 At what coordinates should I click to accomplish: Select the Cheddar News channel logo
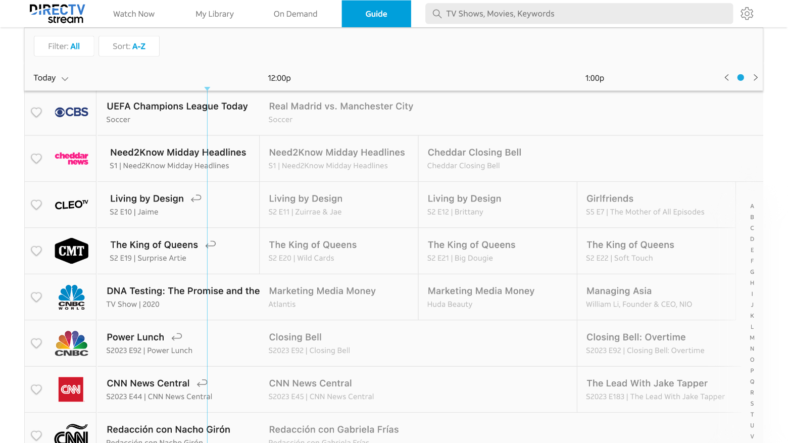tap(71, 158)
